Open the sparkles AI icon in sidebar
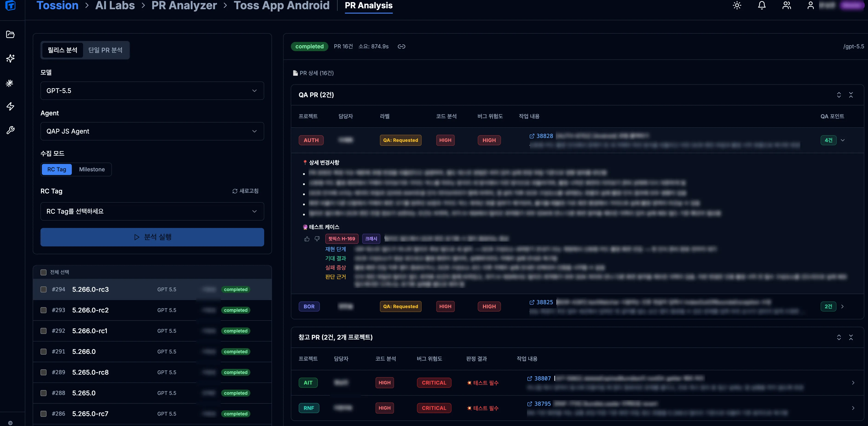Viewport: 868px width, 426px height. [10, 58]
